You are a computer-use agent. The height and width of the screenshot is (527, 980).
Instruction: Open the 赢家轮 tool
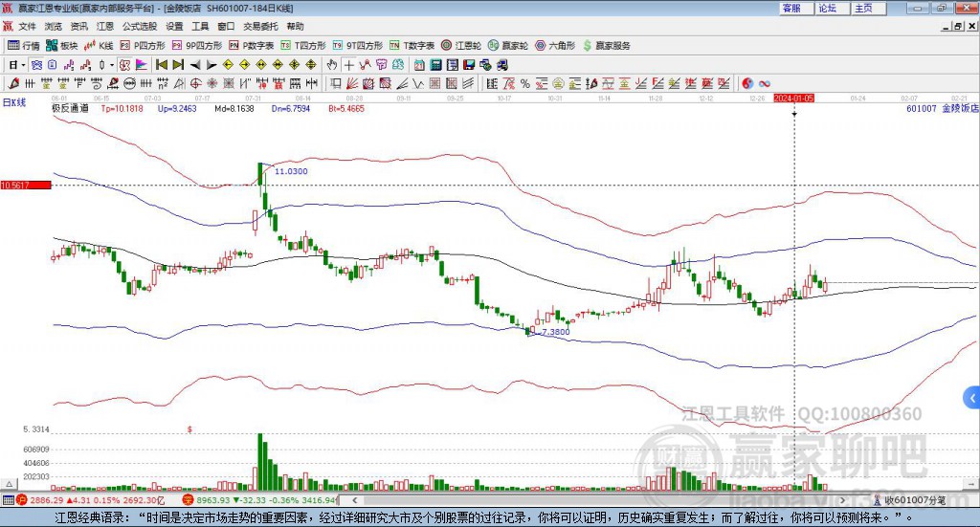(x=508, y=46)
